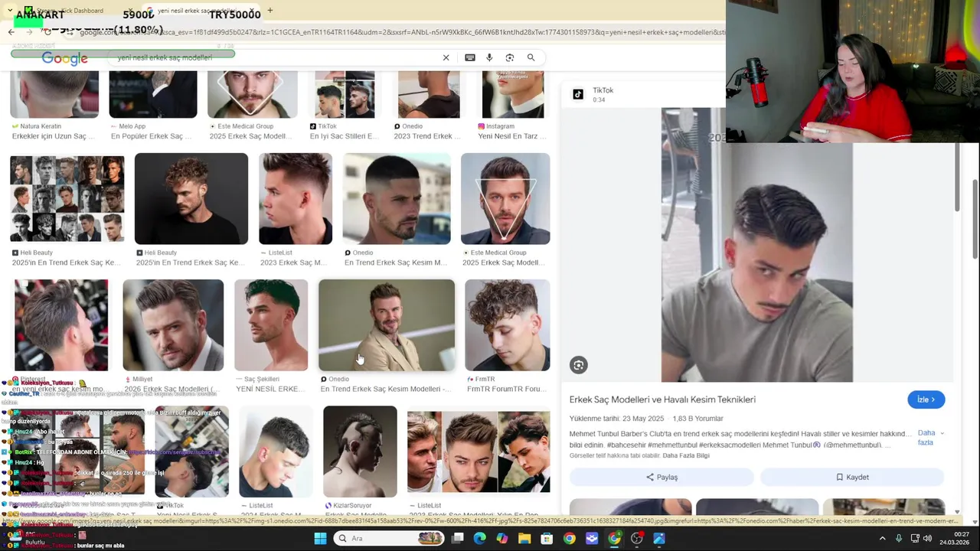Open the green-haired Saç Şekilleri thumbnail
980x551 pixels.
click(271, 325)
